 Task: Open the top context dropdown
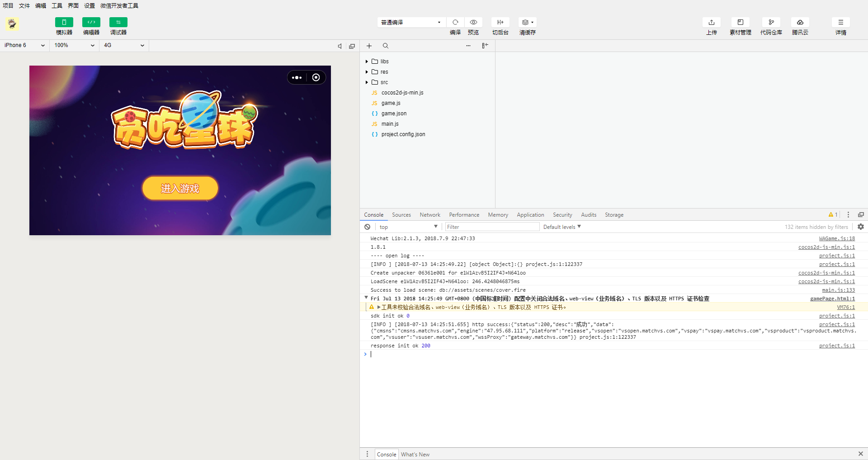pyautogui.click(x=408, y=227)
